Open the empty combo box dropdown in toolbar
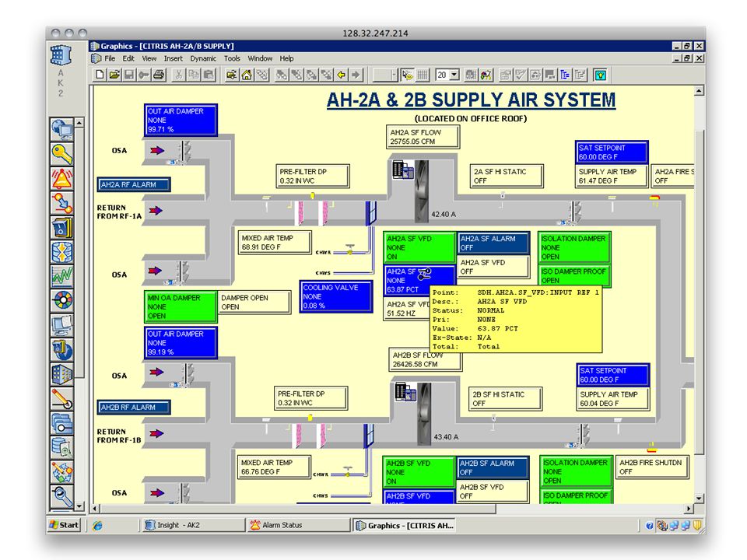The height and width of the screenshot is (560, 747). [393, 75]
